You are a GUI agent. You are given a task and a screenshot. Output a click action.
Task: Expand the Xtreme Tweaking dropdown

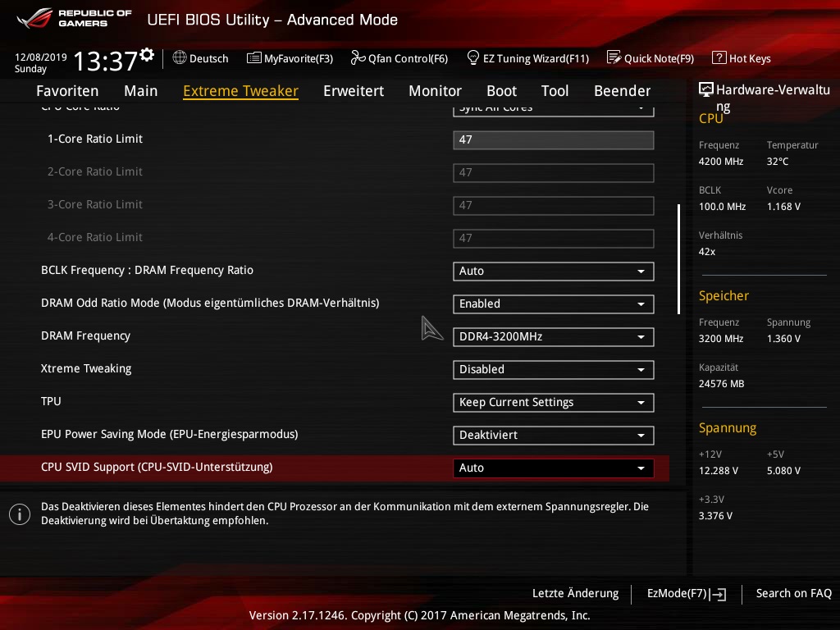tap(554, 370)
